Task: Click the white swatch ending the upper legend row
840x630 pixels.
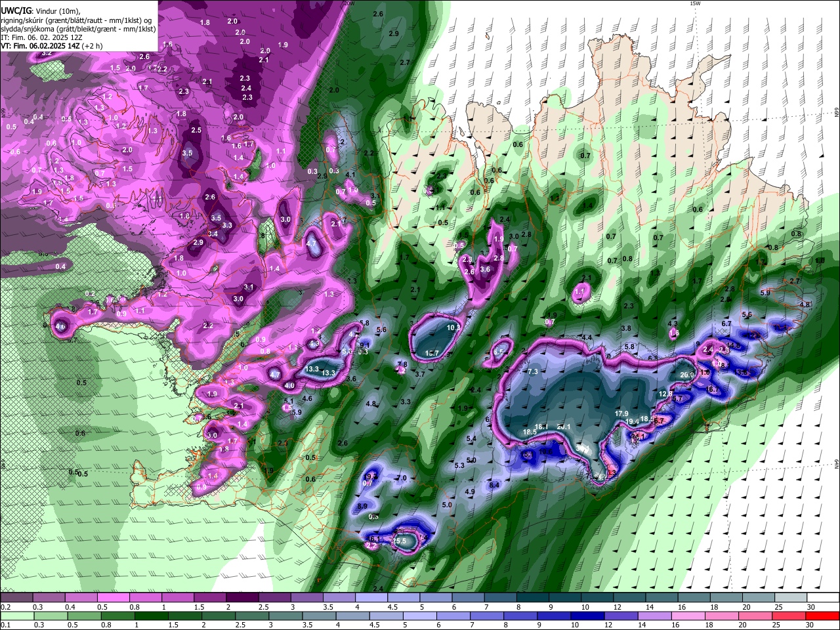Action: (824, 598)
